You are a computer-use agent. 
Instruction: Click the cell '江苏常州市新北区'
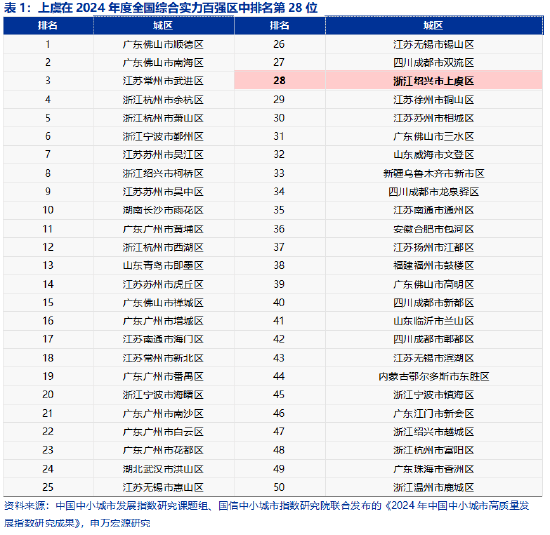pyautogui.click(x=163, y=358)
